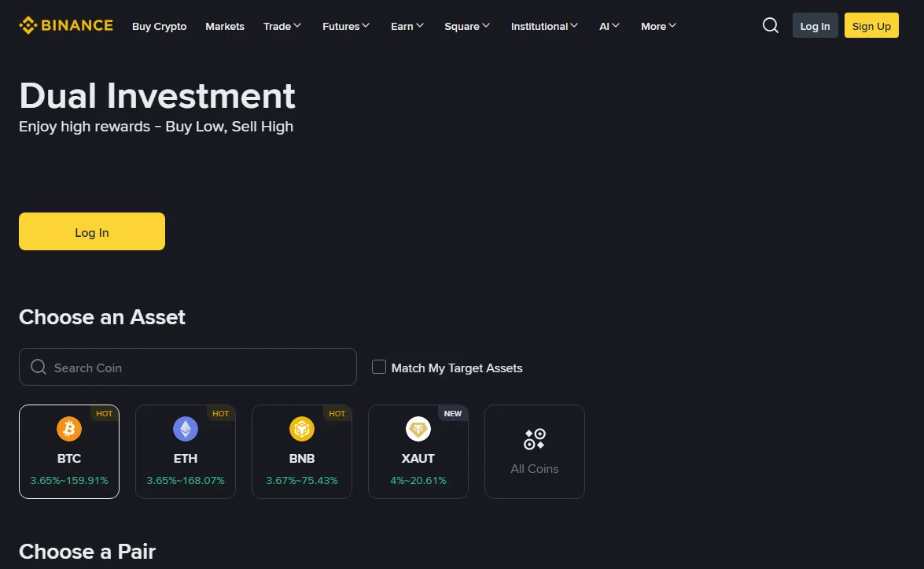
Task: Select the ETH ticker label on its card
Action: tap(186, 458)
